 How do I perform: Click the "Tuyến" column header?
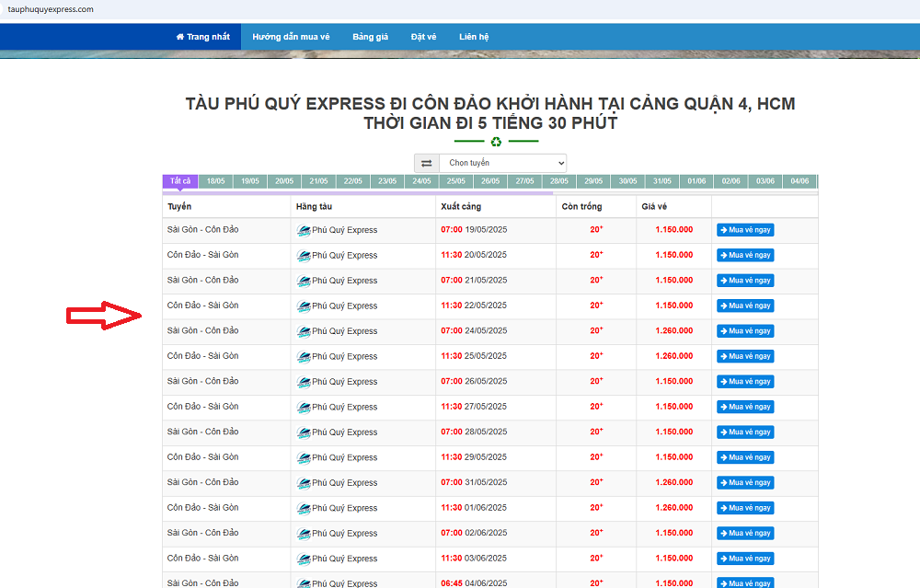pos(179,206)
